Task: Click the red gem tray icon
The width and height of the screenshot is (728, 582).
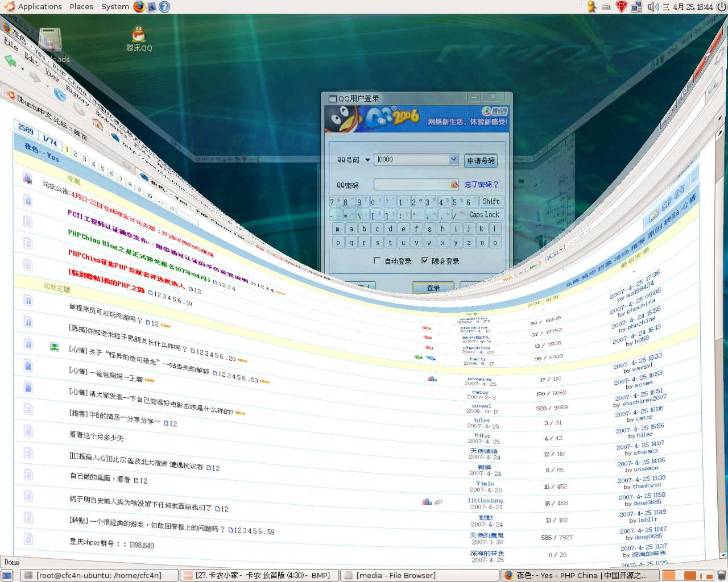Action: coord(621,7)
